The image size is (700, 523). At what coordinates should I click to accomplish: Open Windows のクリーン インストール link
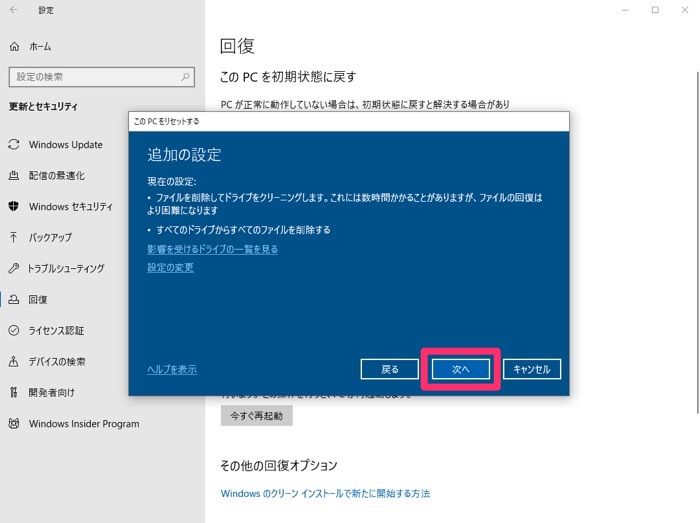(325, 494)
